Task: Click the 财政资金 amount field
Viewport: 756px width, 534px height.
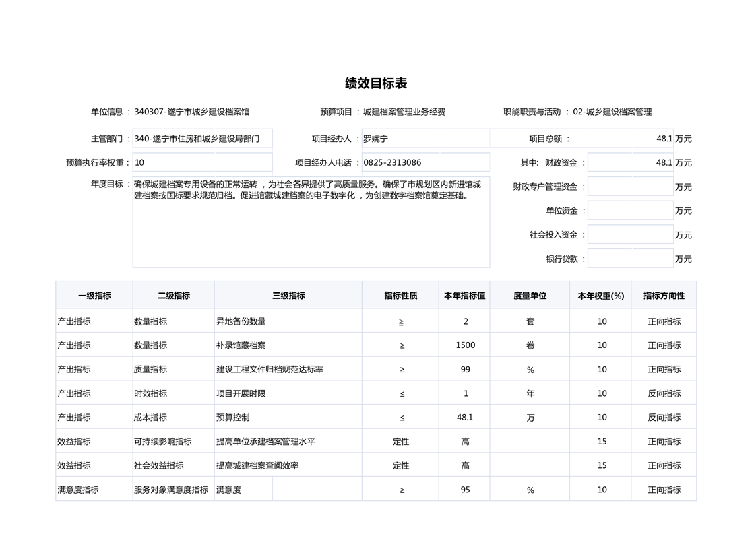Action: pyautogui.click(x=630, y=162)
